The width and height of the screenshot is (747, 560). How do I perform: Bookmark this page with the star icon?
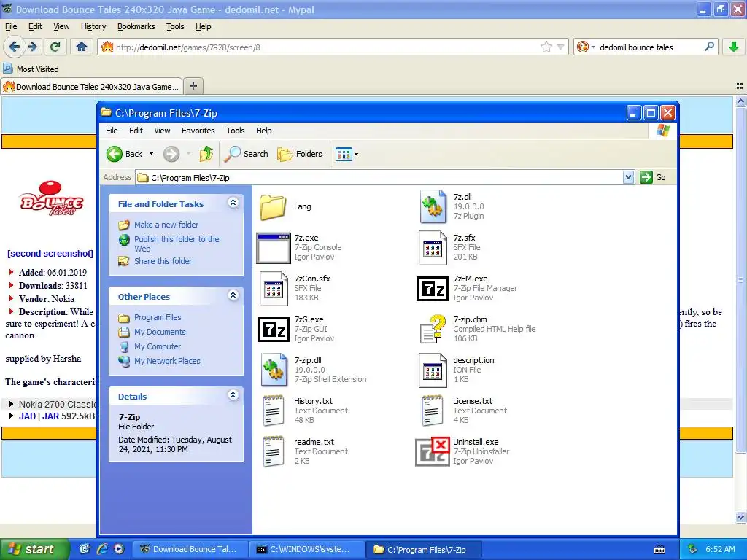click(546, 47)
